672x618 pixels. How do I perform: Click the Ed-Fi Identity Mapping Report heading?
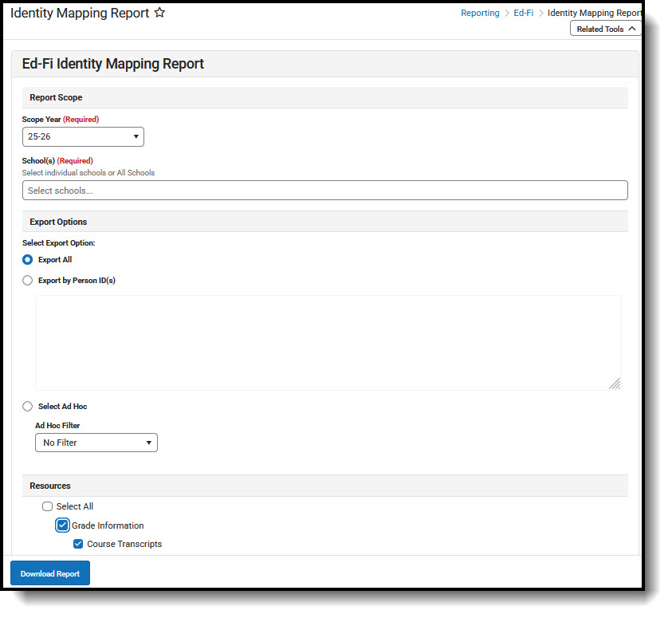click(x=112, y=64)
